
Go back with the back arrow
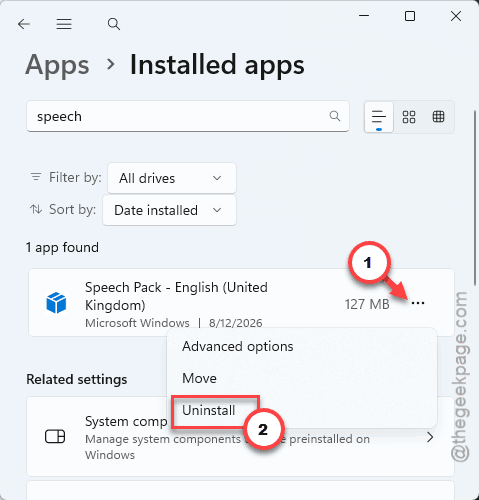pos(24,24)
